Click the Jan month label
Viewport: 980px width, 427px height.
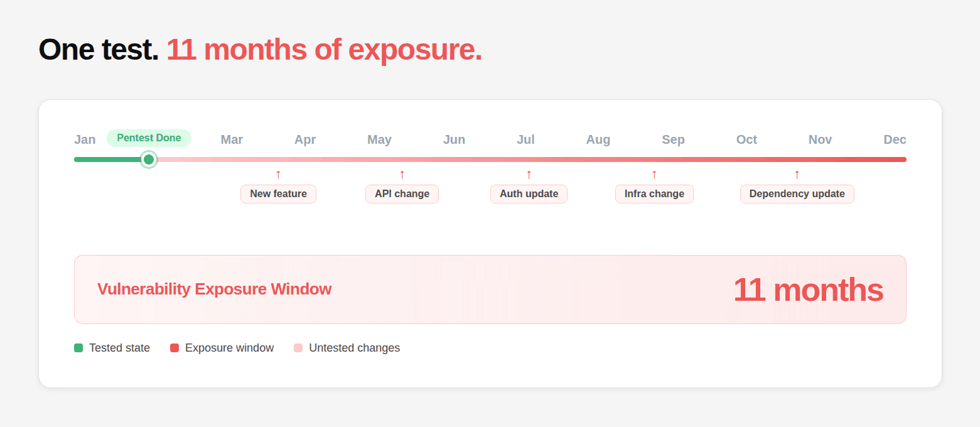85,139
